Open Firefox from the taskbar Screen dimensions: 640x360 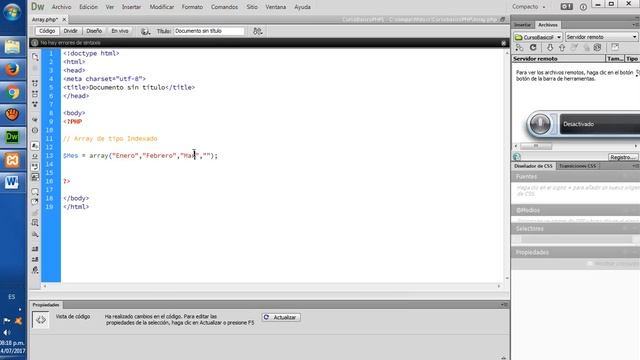click(x=12, y=69)
